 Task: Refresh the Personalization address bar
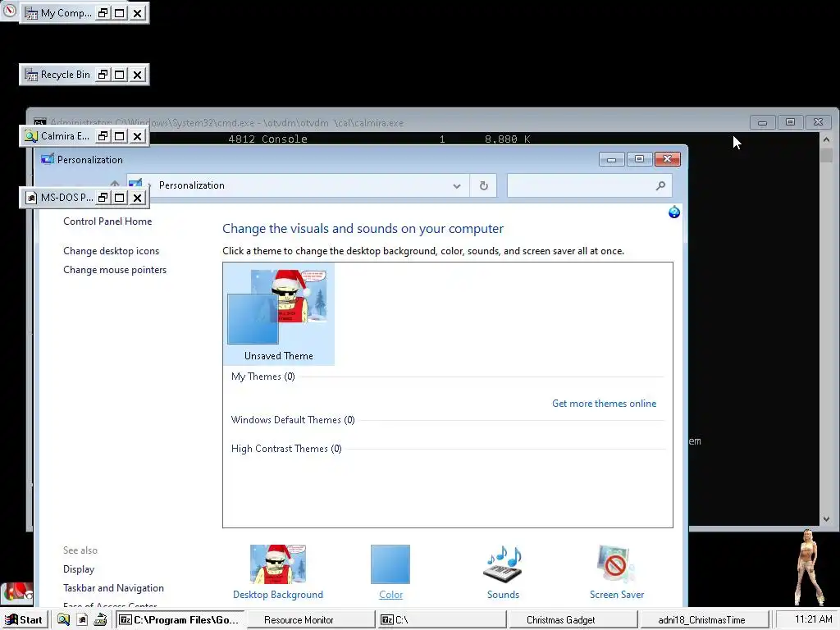[483, 186]
